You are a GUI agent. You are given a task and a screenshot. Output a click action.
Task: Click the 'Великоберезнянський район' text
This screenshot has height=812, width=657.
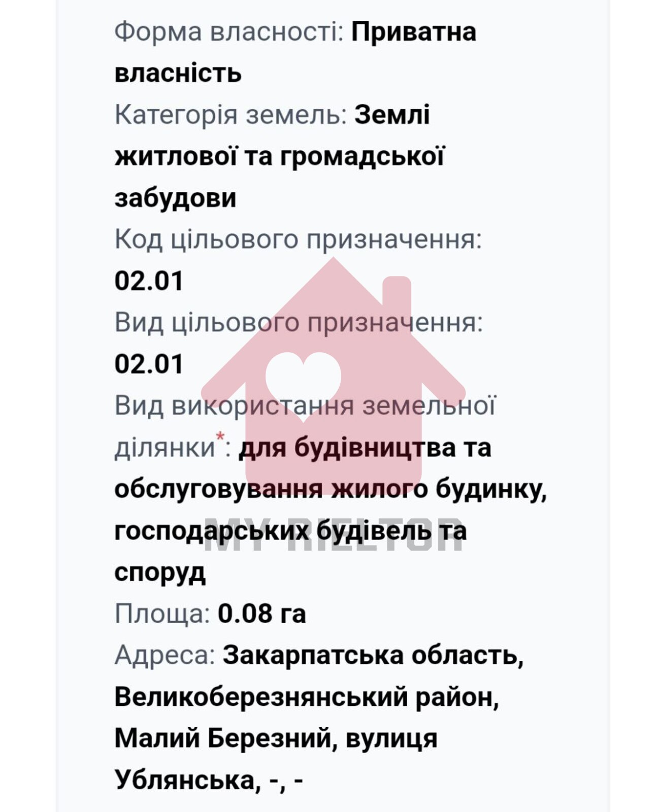pyautogui.click(x=306, y=697)
